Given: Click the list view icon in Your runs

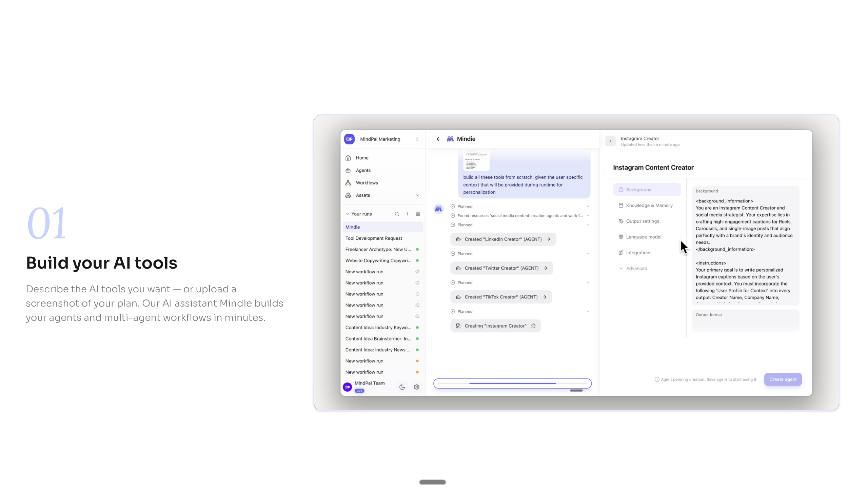Looking at the screenshot, I should 418,214.
